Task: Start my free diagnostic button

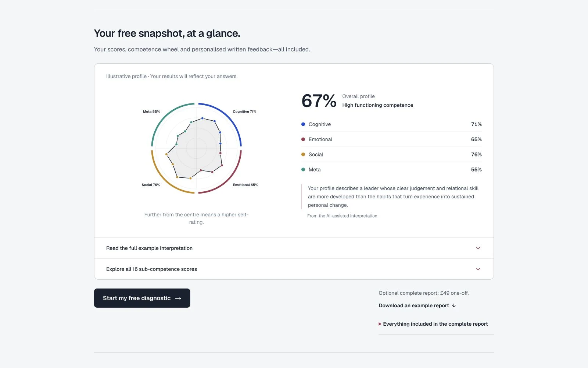Action: click(142, 298)
